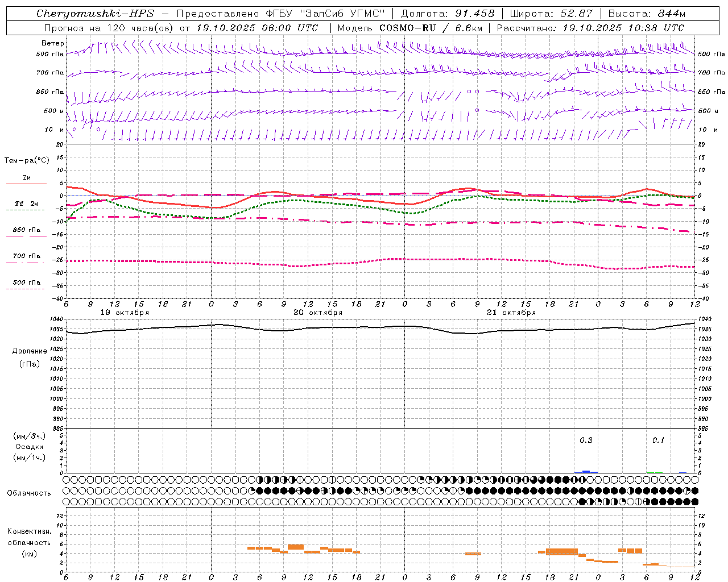Click the Тем-ра(°C) temperature axis label
The height and width of the screenshot is (582, 728).
[x=27, y=161]
